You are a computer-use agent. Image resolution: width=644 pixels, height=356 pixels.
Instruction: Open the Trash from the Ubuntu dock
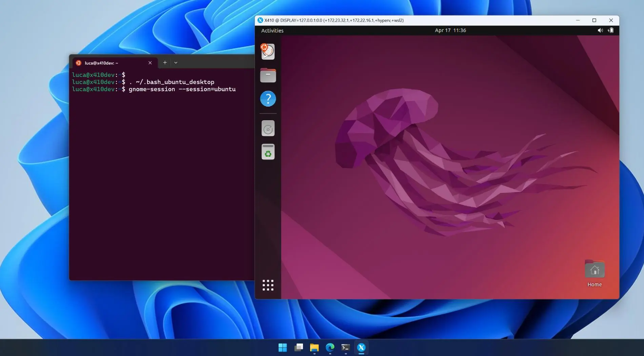tap(268, 152)
